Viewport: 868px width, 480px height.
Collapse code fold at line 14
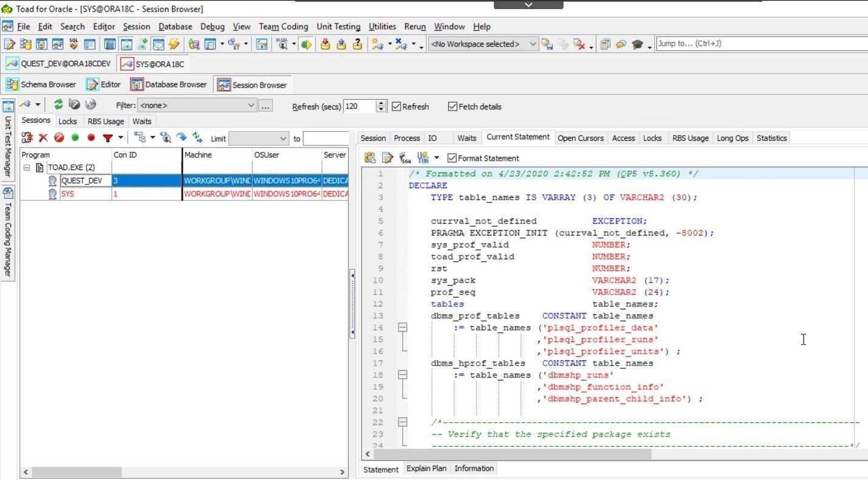pos(402,327)
